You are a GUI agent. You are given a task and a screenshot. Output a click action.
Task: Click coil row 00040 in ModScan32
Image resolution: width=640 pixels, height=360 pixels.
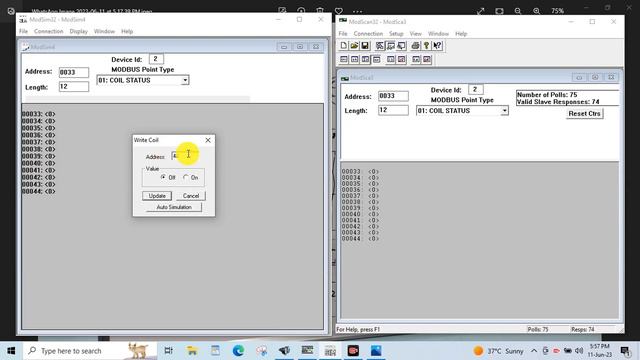[360, 214]
